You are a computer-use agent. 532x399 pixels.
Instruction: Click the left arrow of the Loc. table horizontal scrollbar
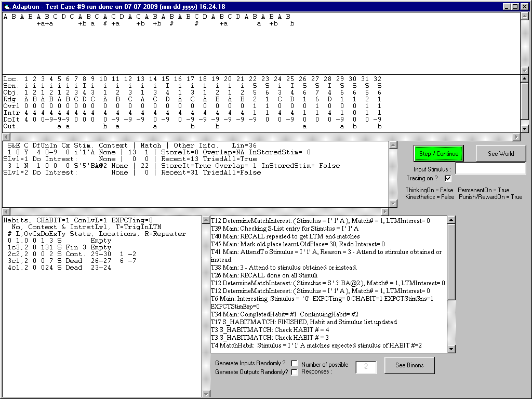(6, 137)
